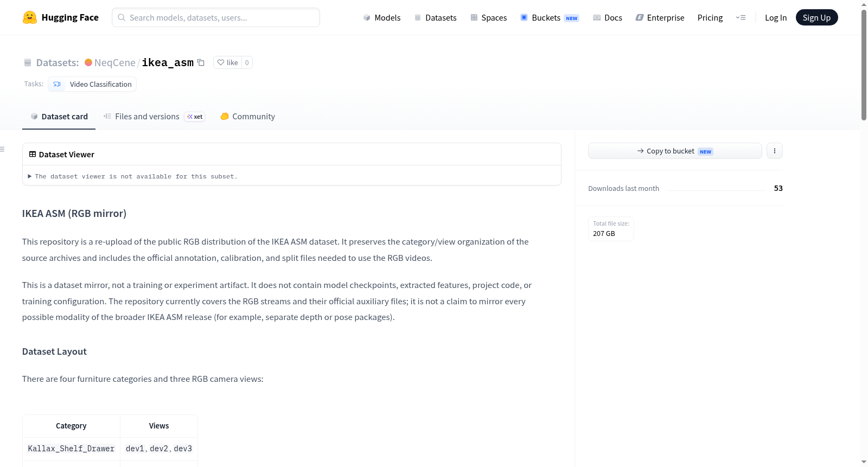The image size is (868, 467).
Task: Select the Dataset card tab
Action: (x=59, y=116)
